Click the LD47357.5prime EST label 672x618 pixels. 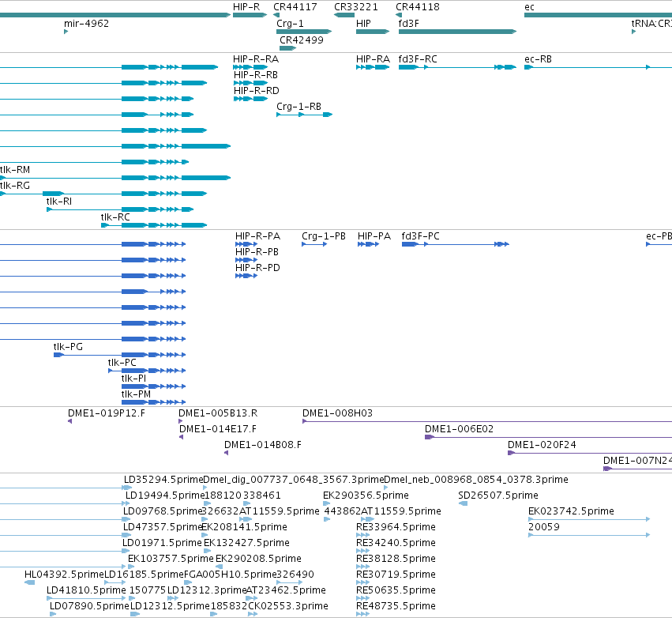click(163, 527)
